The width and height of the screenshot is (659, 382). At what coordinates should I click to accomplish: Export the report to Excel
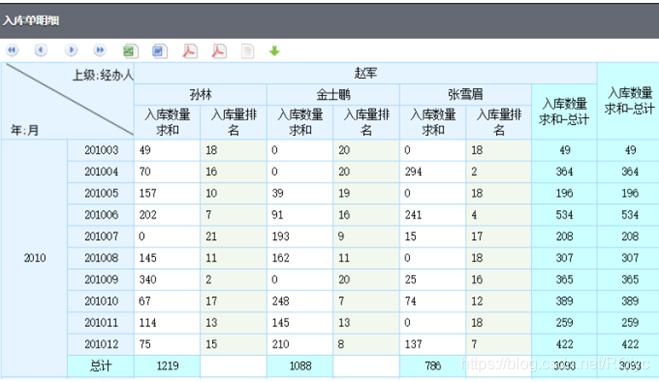tap(130, 51)
